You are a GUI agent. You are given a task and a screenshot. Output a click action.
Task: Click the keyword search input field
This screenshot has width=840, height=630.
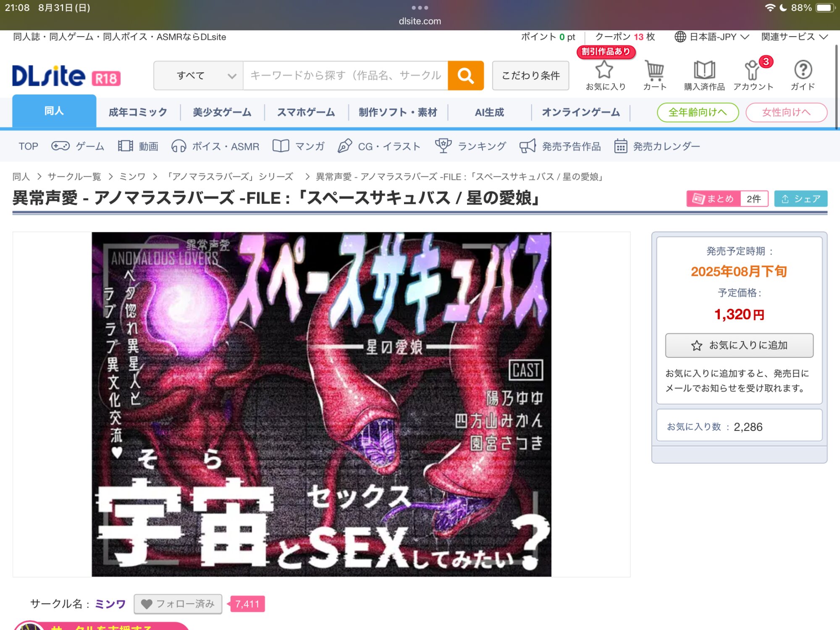(x=345, y=76)
